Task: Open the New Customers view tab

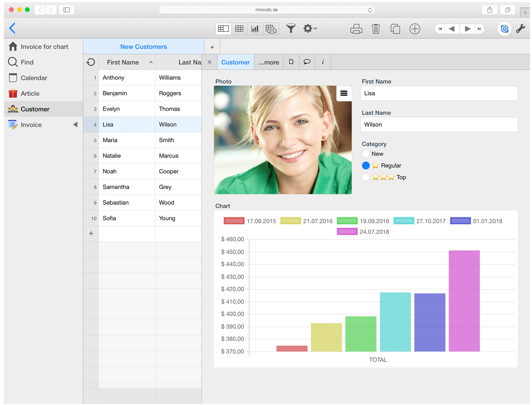Action: click(143, 47)
